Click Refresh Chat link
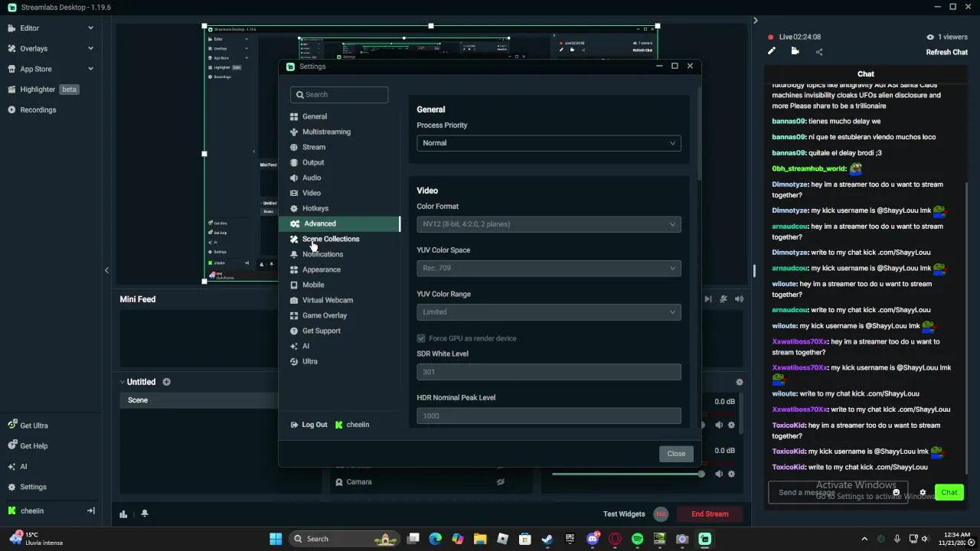Image resolution: width=980 pixels, height=551 pixels. click(947, 52)
